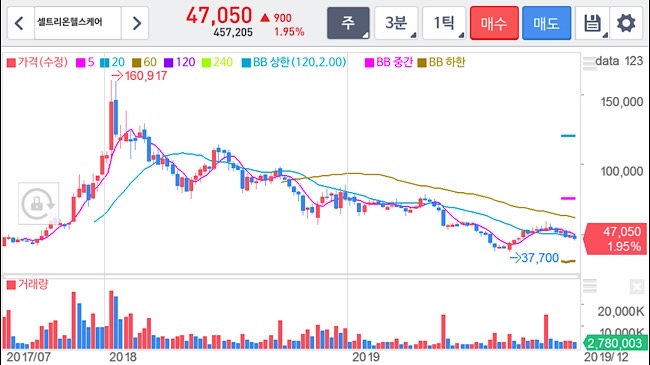Toggle the BB 하한 indicator legend

coord(441,62)
